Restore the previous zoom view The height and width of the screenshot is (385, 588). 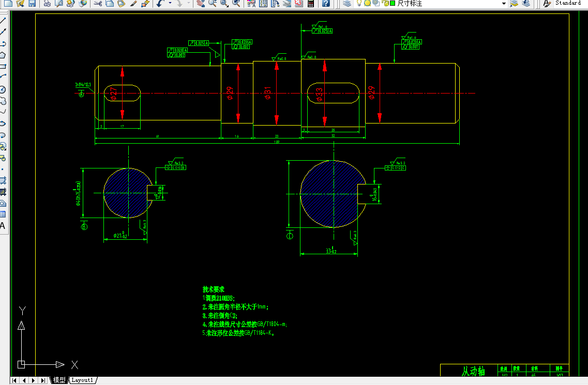coord(236,4)
